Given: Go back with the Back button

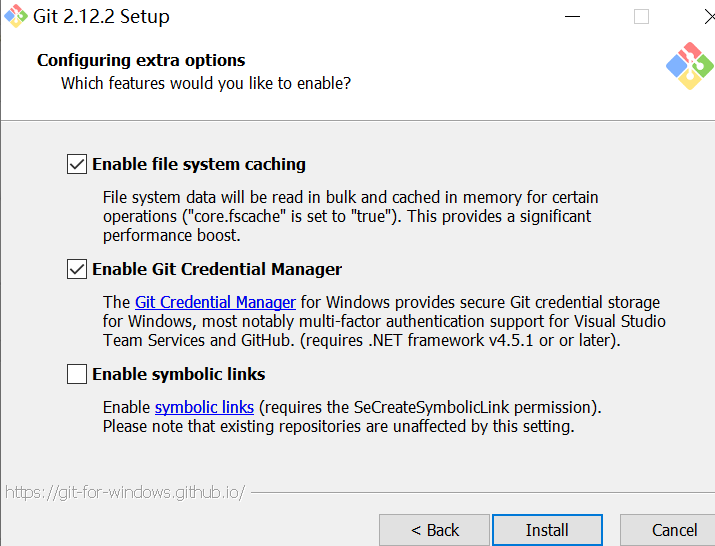Looking at the screenshot, I should 435,530.
